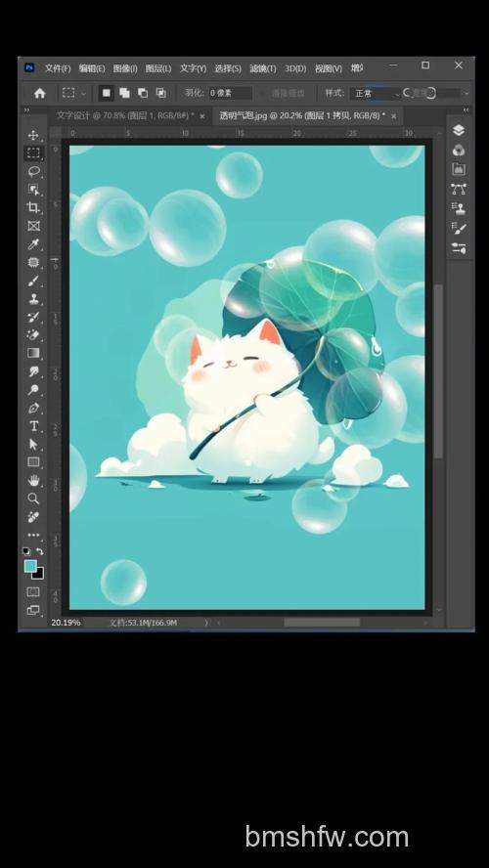Image resolution: width=489 pixels, height=868 pixels.
Task: Open the sliders panel icon below Brush Settings
Action: [x=459, y=248]
